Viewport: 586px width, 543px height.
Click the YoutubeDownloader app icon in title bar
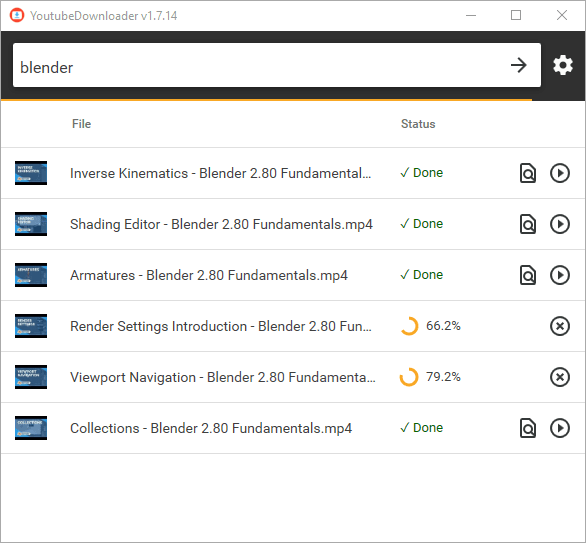(x=17, y=15)
